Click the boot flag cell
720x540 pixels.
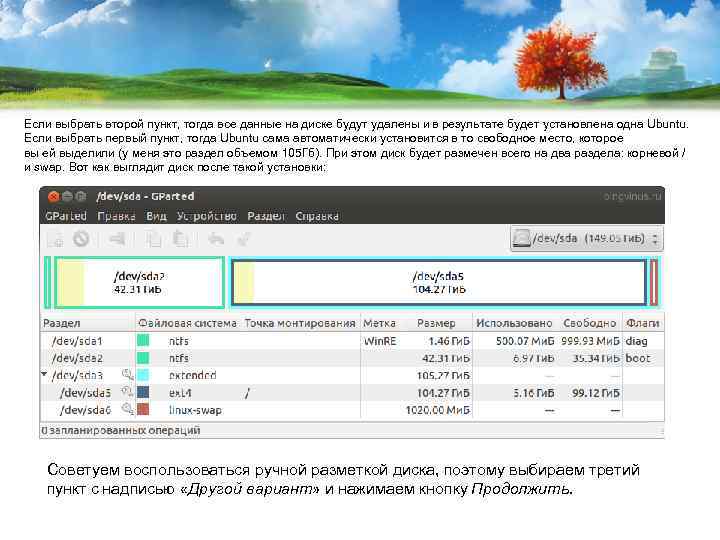pos(638,358)
